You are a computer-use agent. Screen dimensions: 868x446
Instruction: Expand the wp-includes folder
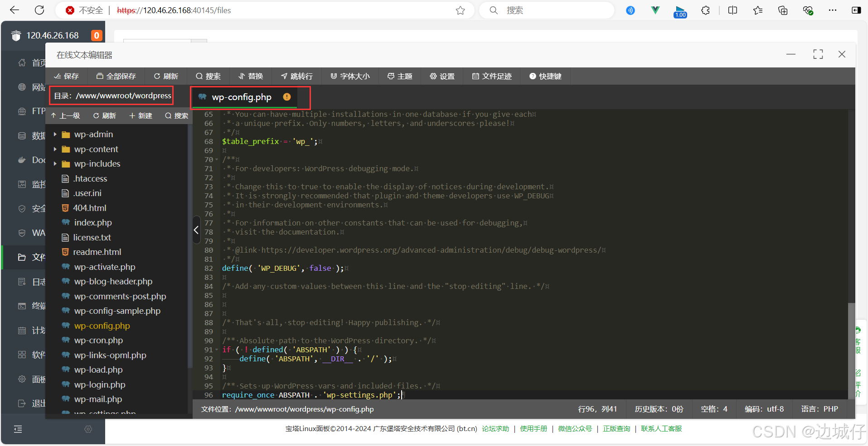[55, 164]
